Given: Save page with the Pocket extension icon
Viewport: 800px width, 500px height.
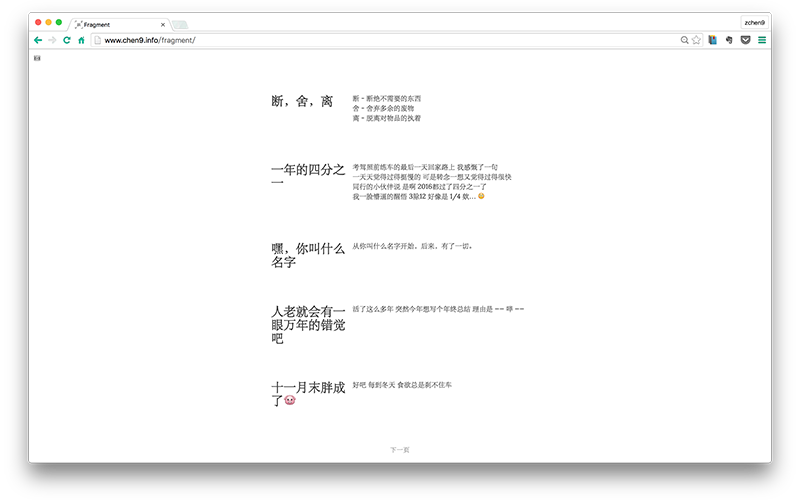Looking at the screenshot, I should (x=745, y=40).
